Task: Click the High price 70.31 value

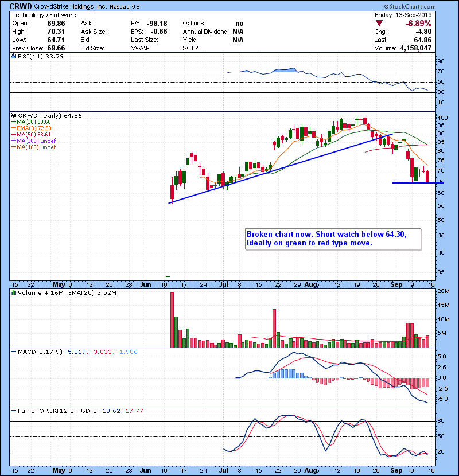Action: [x=56, y=32]
